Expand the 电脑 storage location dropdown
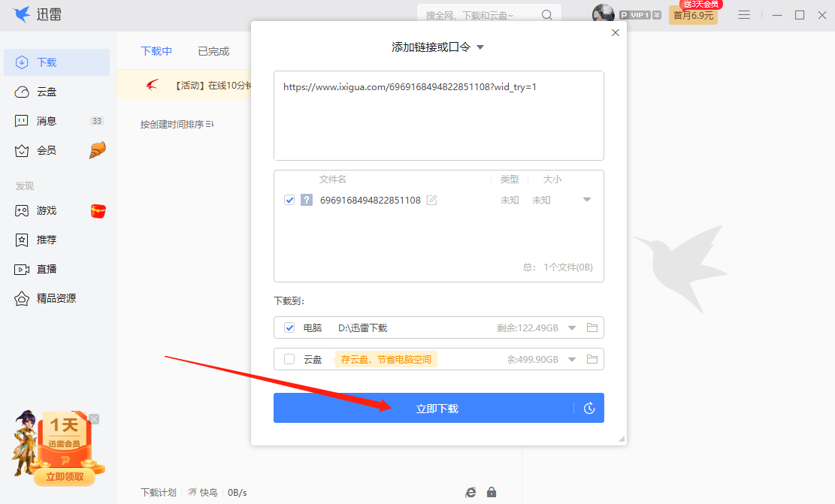This screenshot has height=504, width=835. click(572, 327)
